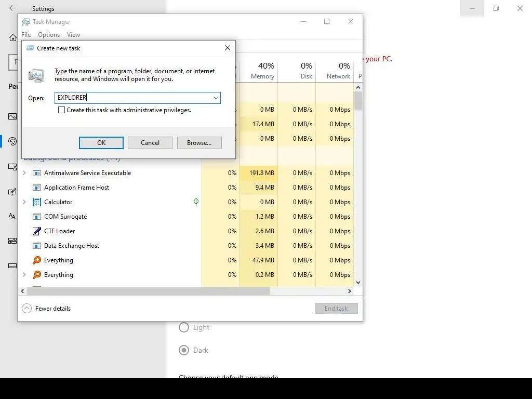The image size is (532, 399).
Task: Open Task Manager File menu
Action: pyautogui.click(x=26, y=35)
